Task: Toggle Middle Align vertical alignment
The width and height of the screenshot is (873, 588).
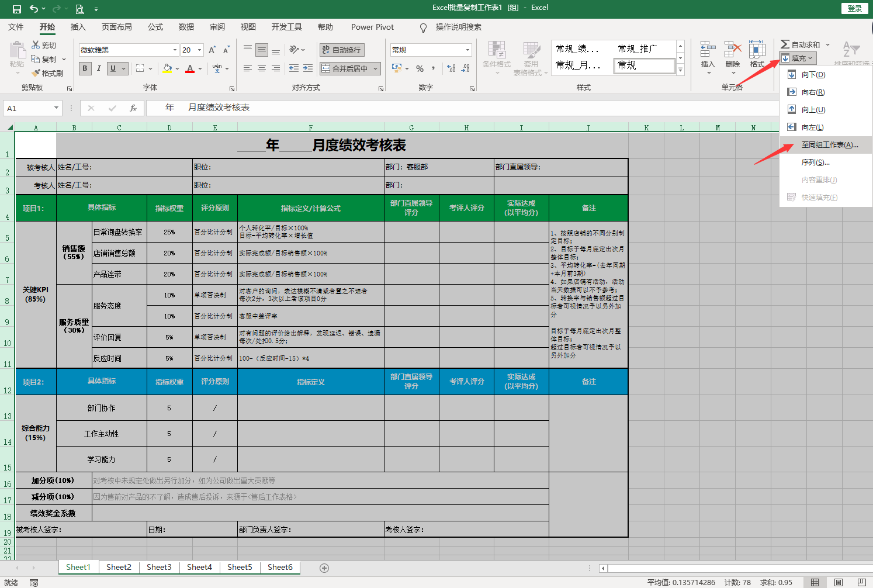Action: [x=262, y=50]
